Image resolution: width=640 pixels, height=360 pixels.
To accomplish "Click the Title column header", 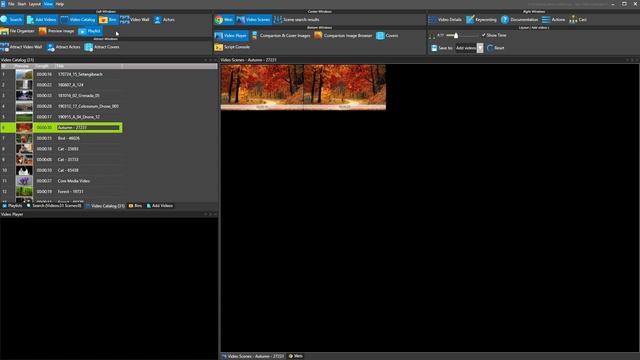I will click(x=89, y=66).
